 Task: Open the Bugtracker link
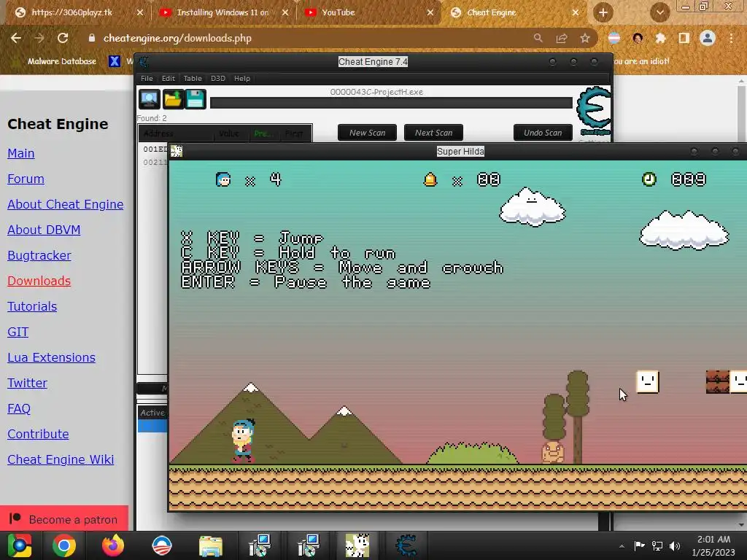(39, 256)
